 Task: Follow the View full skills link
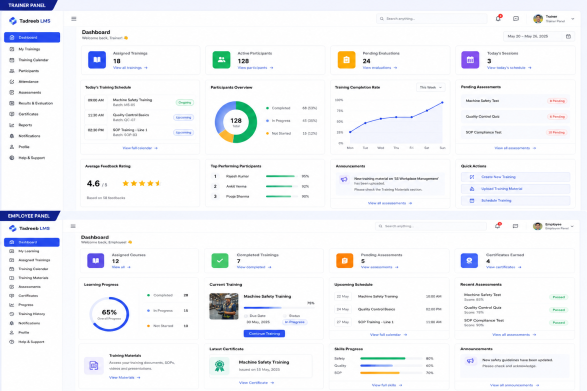click(x=387, y=385)
